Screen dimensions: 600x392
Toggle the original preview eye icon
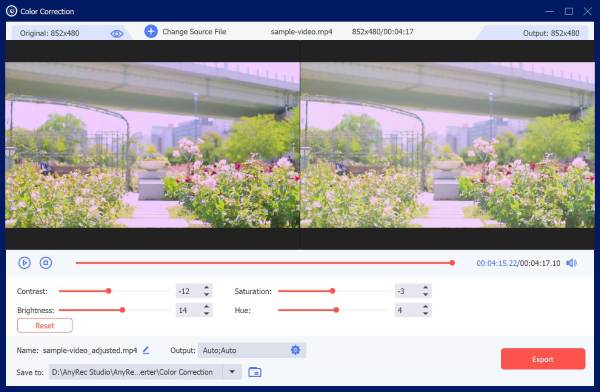pos(117,34)
